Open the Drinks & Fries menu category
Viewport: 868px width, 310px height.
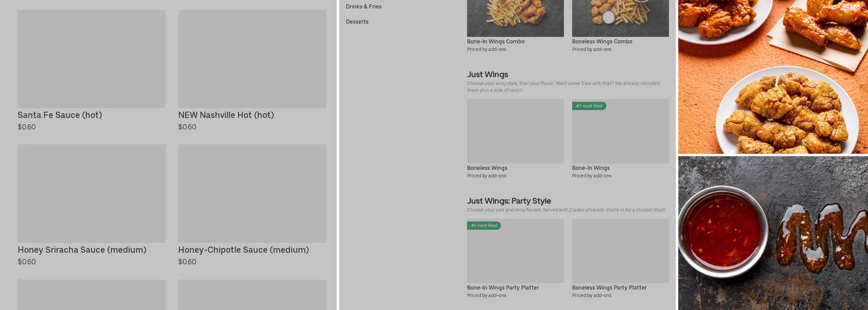click(x=363, y=7)
